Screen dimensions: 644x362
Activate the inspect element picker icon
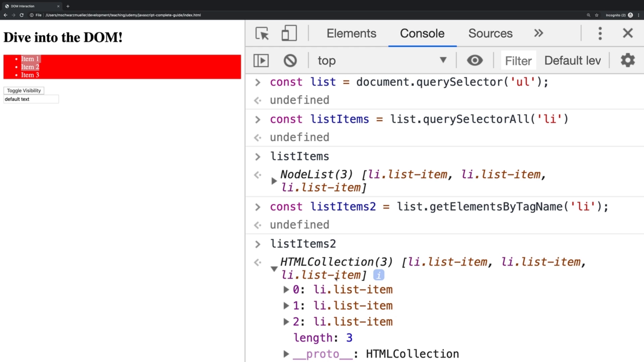262,34
